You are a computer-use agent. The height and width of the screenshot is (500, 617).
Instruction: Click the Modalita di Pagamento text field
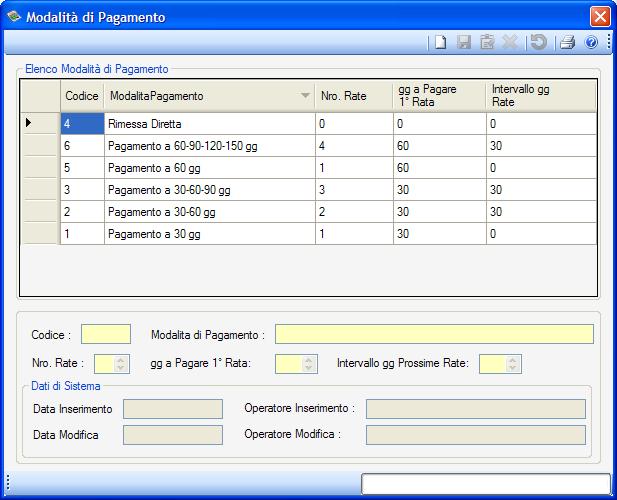pos(434,334)
